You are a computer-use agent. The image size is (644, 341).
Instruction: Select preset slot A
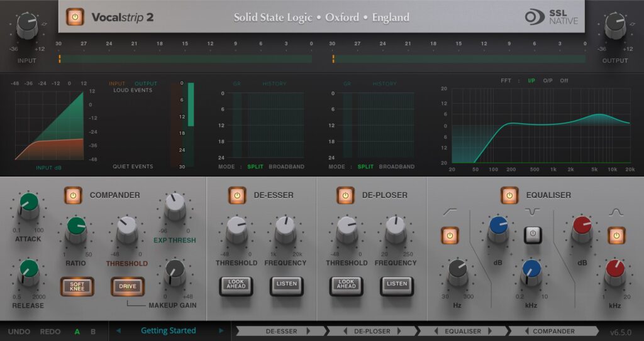pos(77,332)
